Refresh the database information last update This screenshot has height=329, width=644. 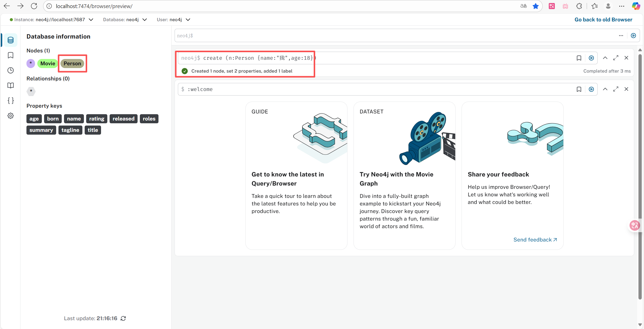(123, 318)
